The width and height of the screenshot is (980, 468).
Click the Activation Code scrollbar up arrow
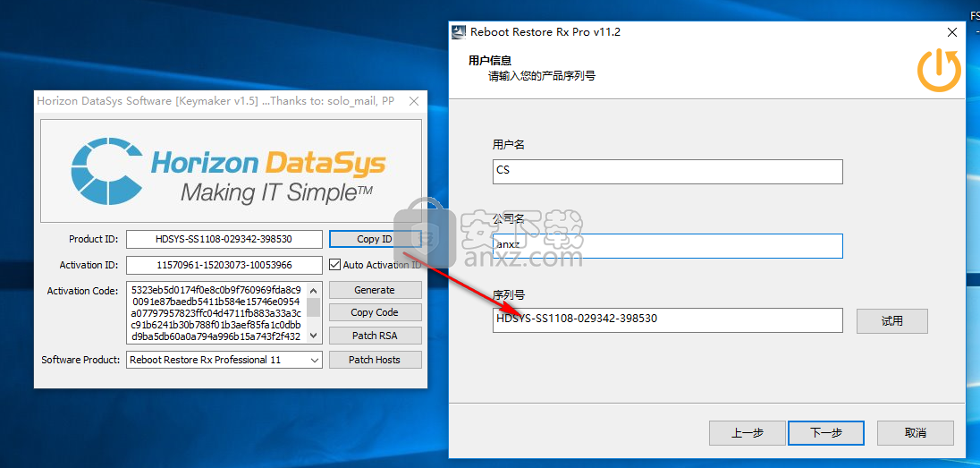pos(315,290)
